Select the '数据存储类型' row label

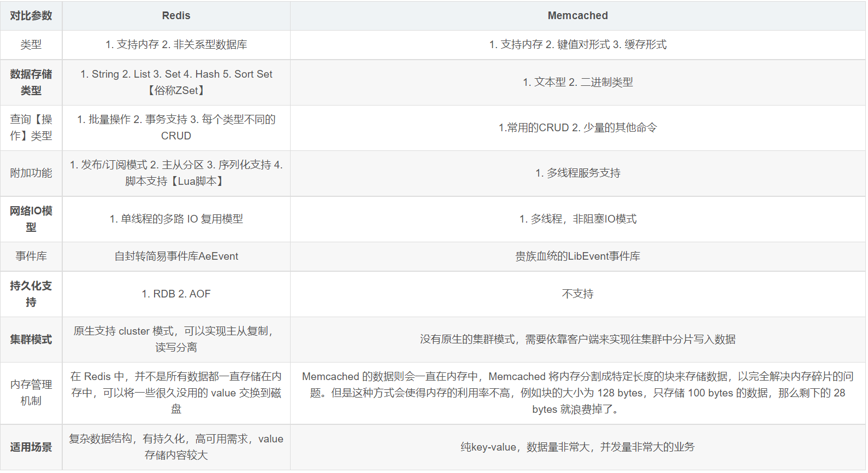click(x=31, y=83)
